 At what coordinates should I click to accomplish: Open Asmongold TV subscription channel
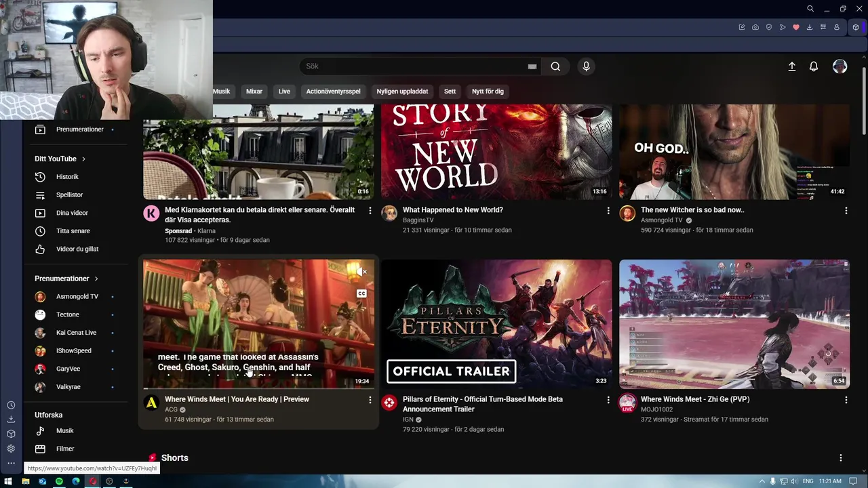tap(76, 297)
